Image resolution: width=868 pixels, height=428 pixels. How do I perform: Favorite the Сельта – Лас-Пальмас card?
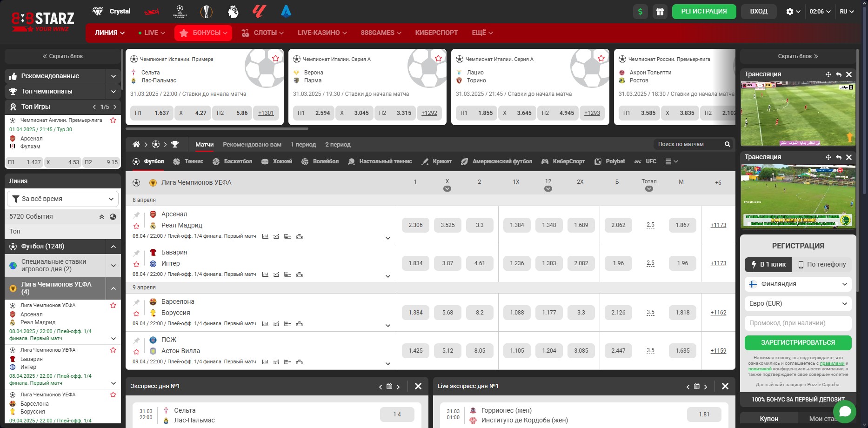[x=276, y=58]
